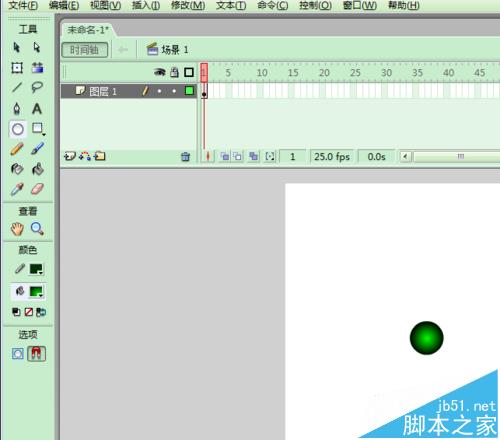Screen dimensions: 500x440
Task: Select the Eraser tool
Action: [x=37, y=189]
